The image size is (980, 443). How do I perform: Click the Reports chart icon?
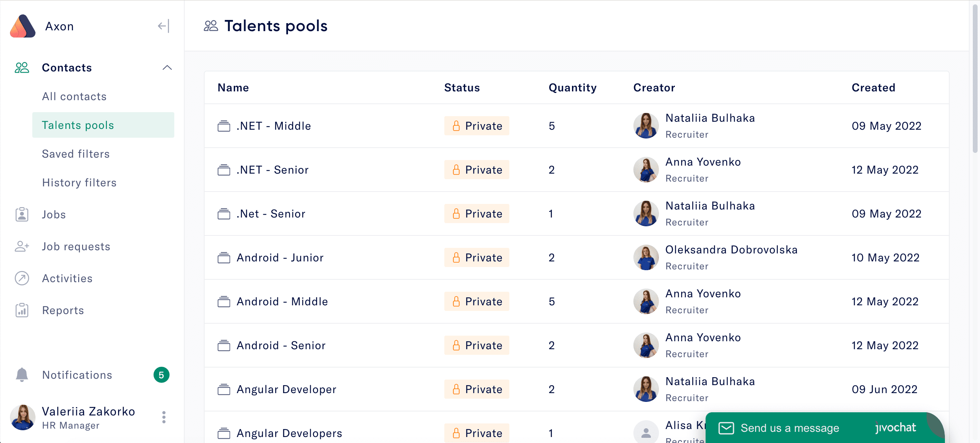22,310
